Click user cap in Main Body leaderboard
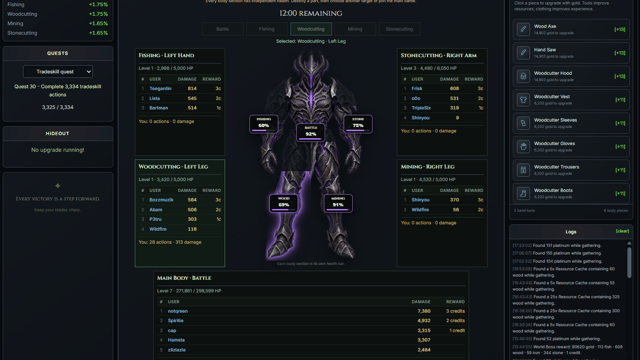Image resolution: width=640 pixels, height=360 pixels. click(x=172, y=331)
